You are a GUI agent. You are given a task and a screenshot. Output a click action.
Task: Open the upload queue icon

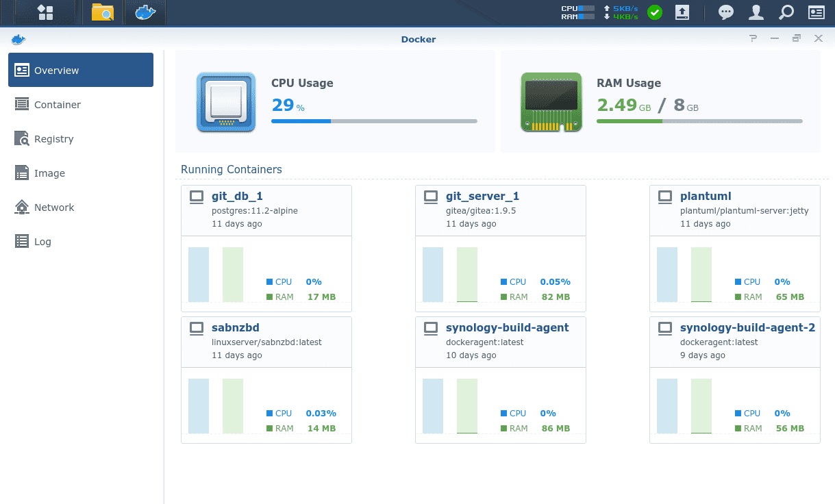682,12
